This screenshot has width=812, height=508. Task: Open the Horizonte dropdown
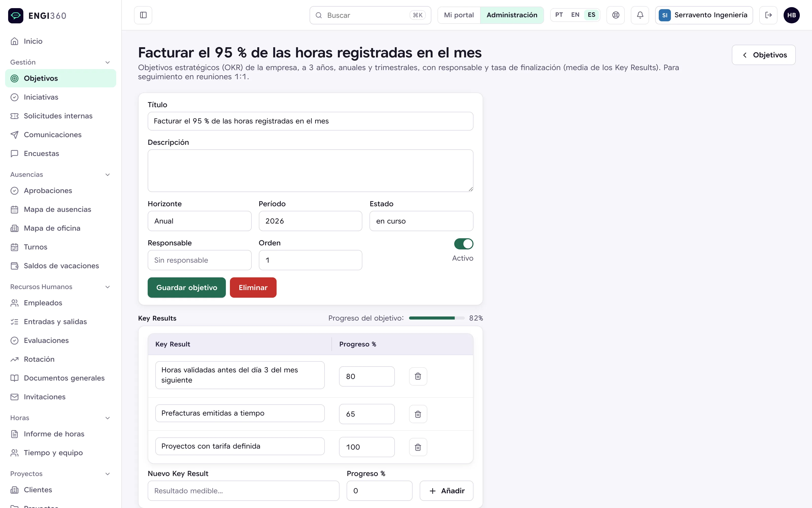[199, 221]
